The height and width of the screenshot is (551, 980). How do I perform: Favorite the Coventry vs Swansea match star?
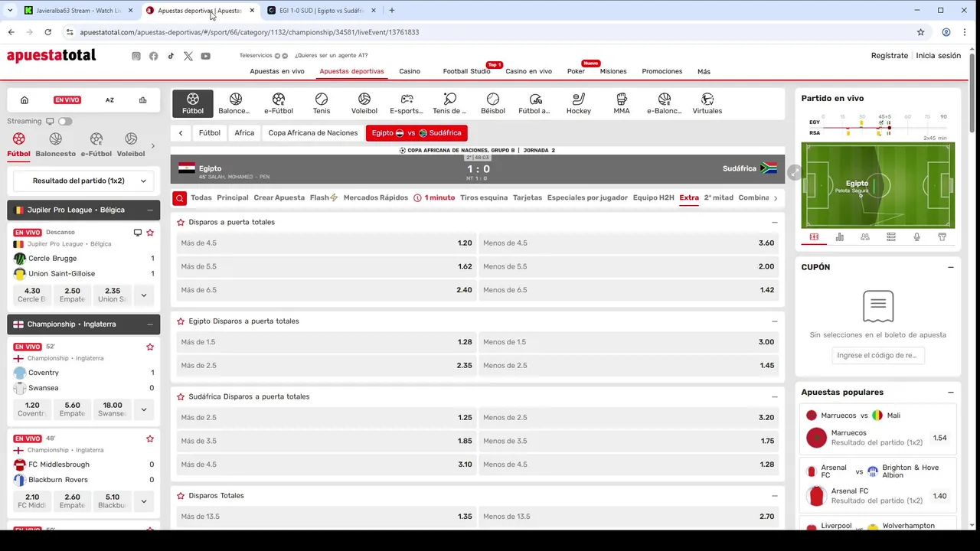click(x=150, y=347)
